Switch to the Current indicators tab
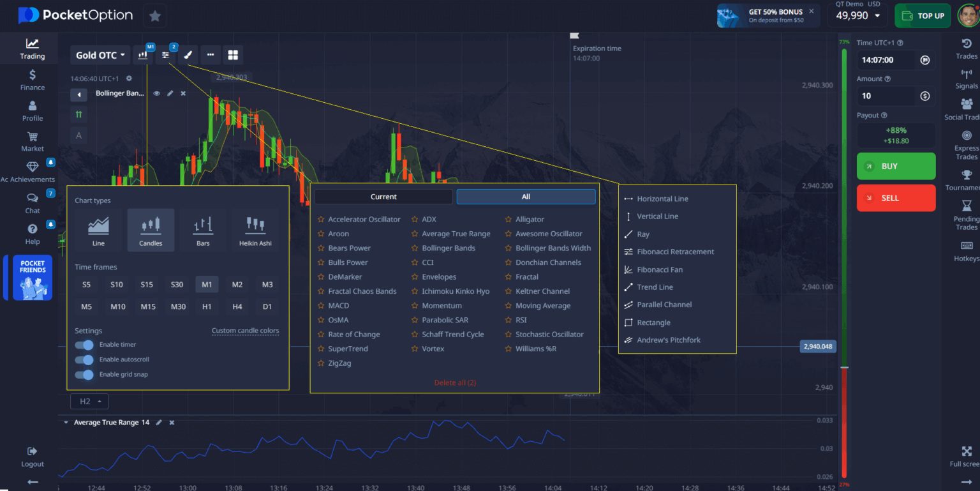Screen dimensions: 980x491 (382, 197)
